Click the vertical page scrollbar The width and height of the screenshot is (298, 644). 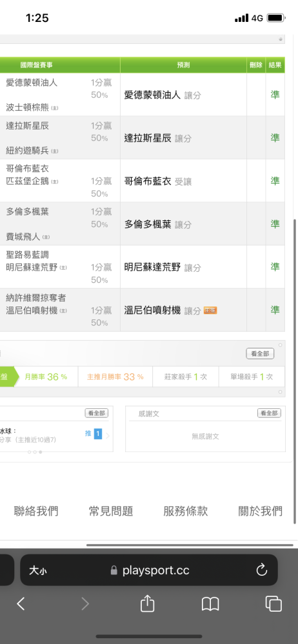[x=295, y=372]
